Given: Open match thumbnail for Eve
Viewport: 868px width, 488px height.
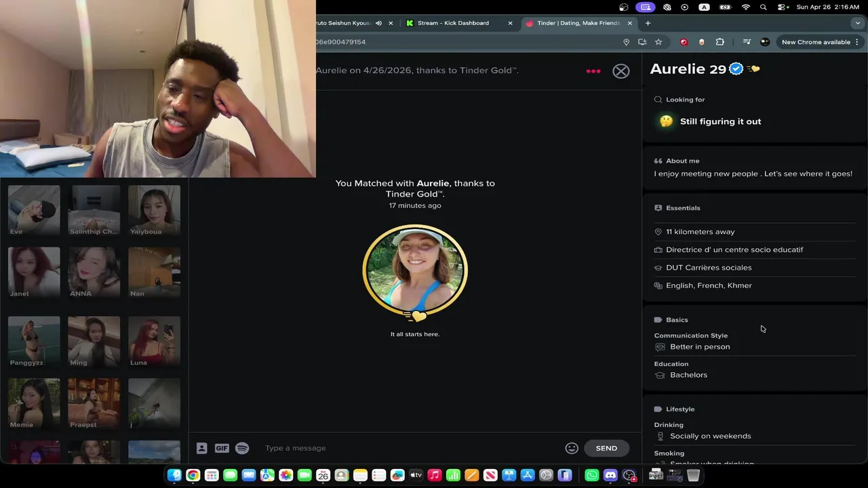Looking at the screenshot, I should click(34, 210).
